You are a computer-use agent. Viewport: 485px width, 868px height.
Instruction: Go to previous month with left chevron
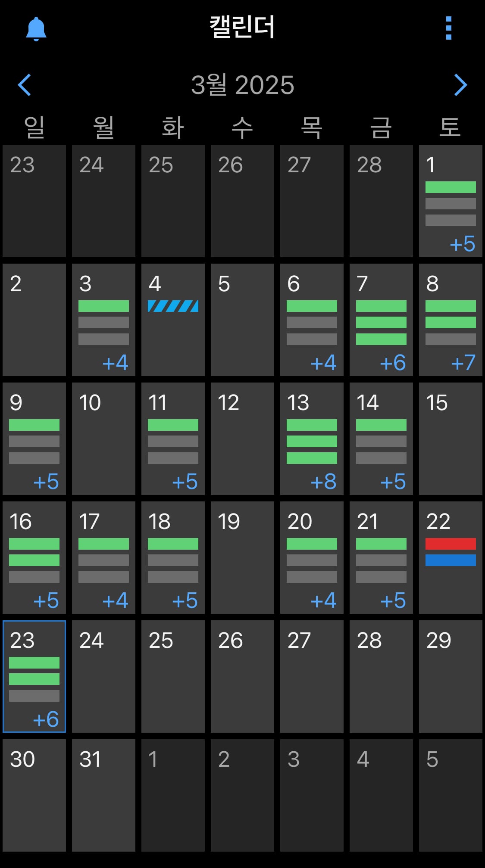point(25,84)
